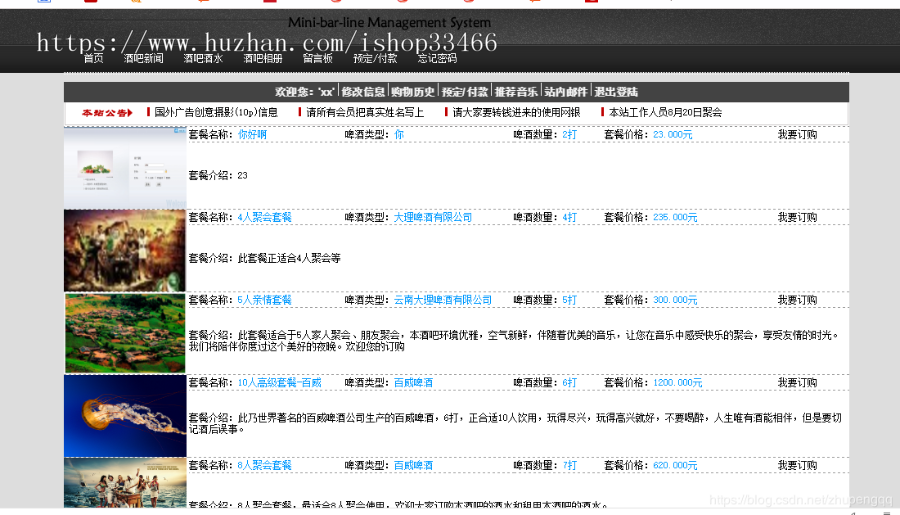Open 留言板 message board nav item
The width and height of the screenshot is (900, 515).
click(318, 59)
